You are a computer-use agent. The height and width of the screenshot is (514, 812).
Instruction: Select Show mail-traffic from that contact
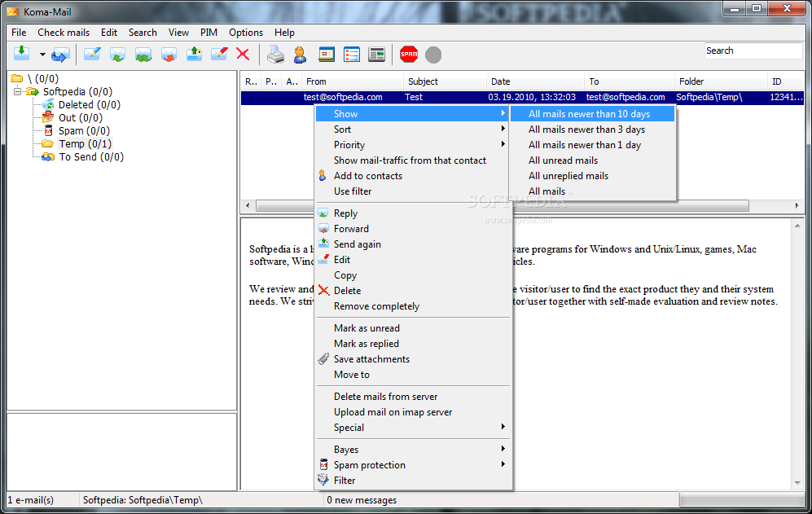coord(413,160)
